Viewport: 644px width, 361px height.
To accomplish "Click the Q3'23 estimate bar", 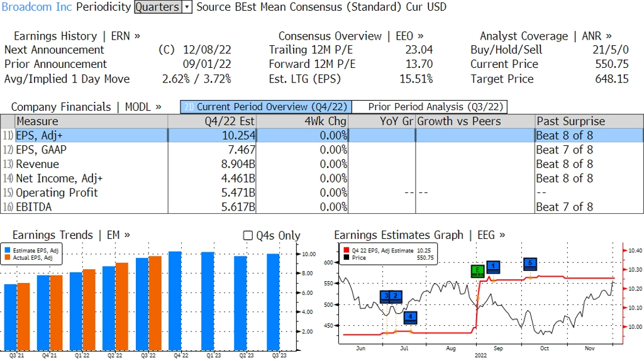I will 274,303.
